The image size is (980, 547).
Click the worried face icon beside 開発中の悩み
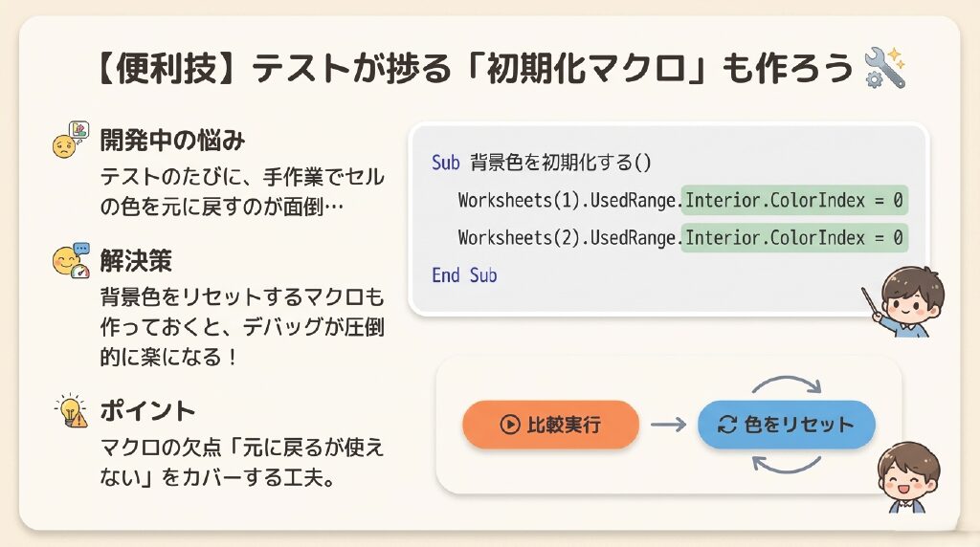coord(70,142)
